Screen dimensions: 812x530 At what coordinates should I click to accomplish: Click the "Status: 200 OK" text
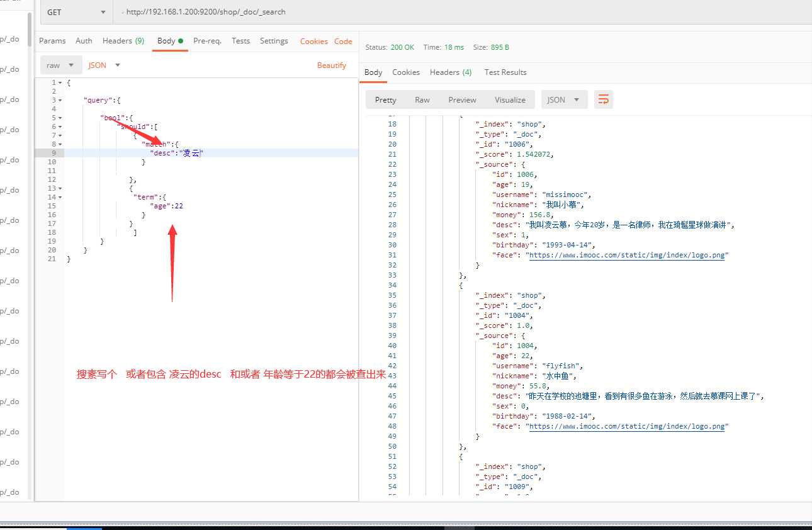390,47
